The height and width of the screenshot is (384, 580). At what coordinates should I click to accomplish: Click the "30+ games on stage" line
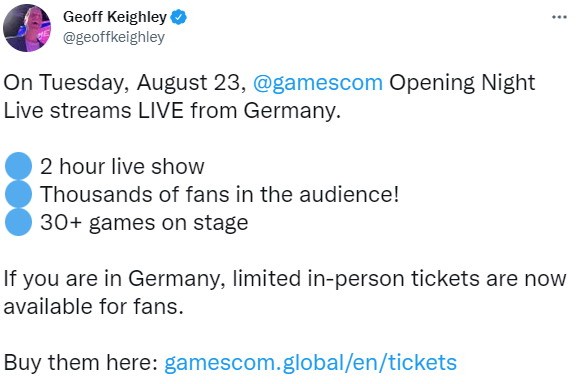[144, 223]
